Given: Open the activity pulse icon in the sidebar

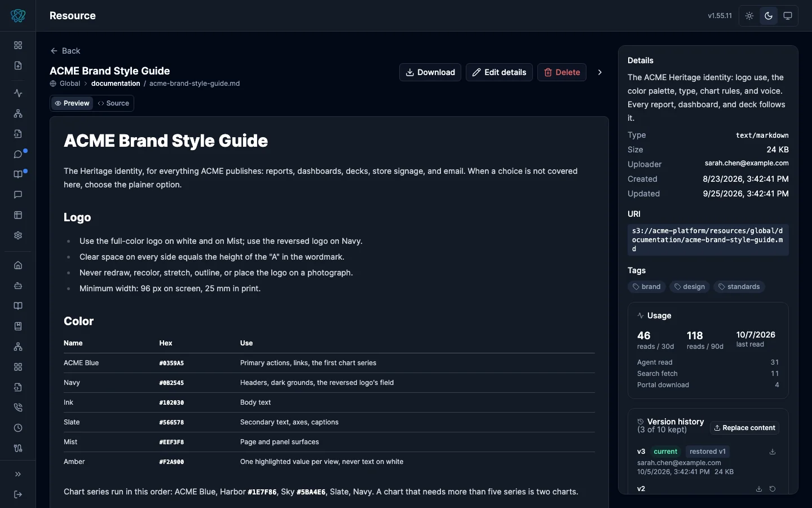Looking at the screenshot, I should click(x=18, y=93).
